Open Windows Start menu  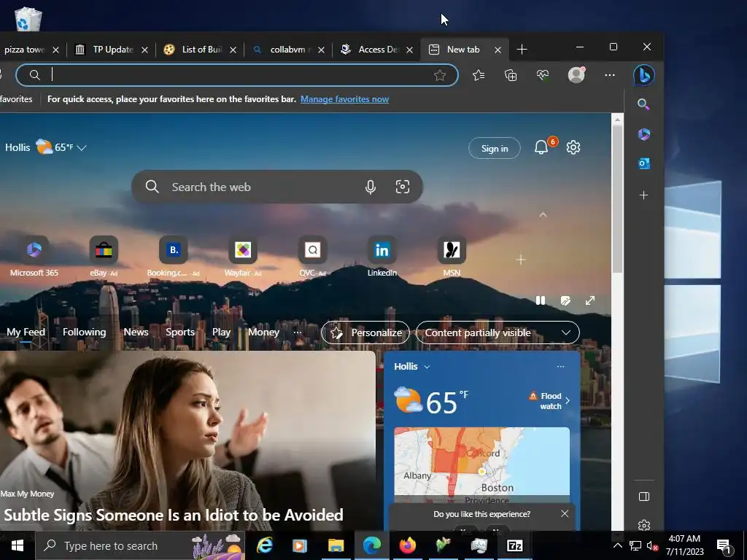(x=18, y=545)
